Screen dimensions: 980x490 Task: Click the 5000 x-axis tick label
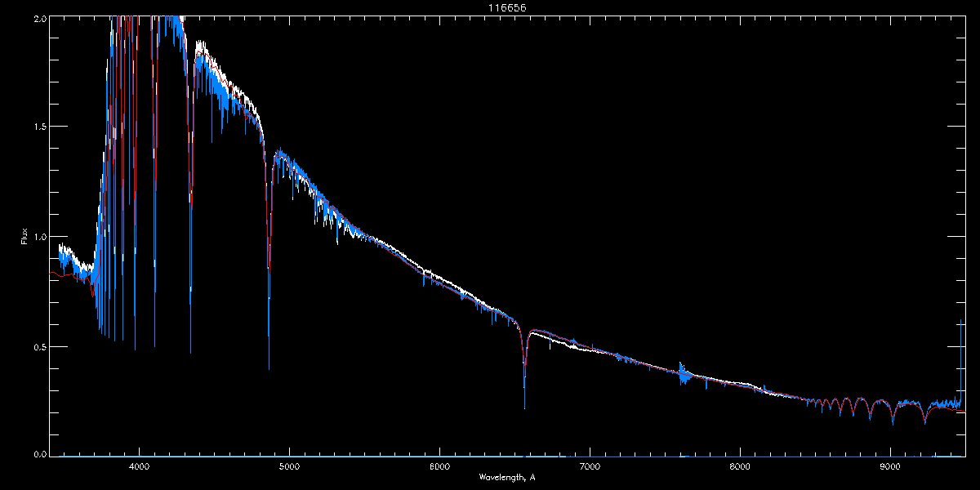point(289,466)
